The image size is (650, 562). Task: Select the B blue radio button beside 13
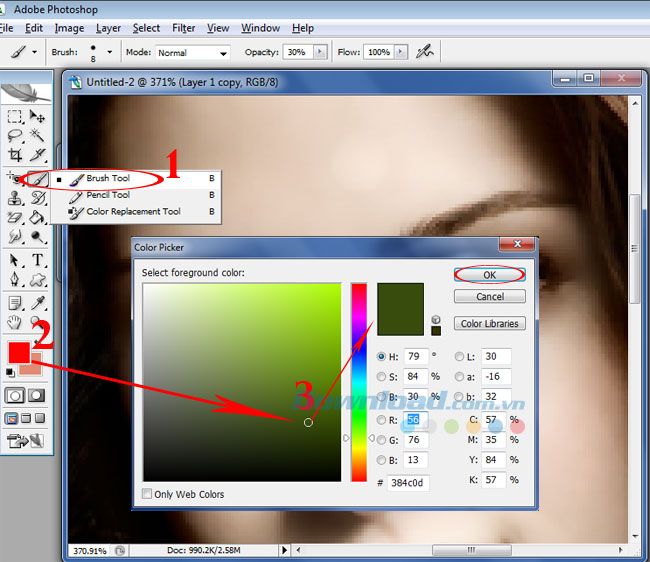pos(381,460)
